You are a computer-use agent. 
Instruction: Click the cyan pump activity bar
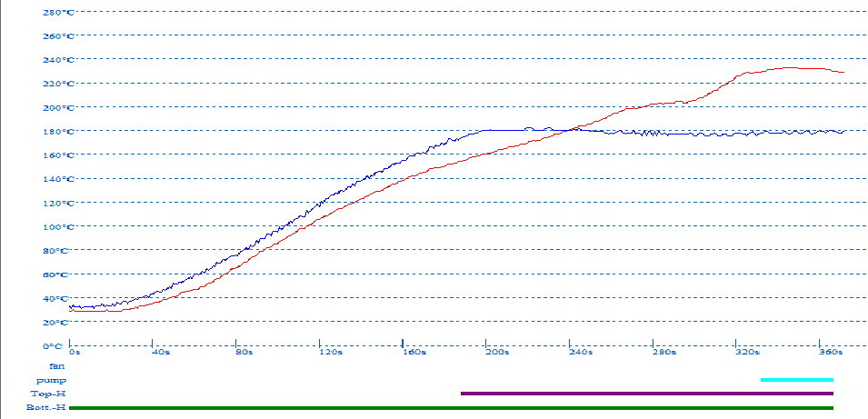(796, 380)
